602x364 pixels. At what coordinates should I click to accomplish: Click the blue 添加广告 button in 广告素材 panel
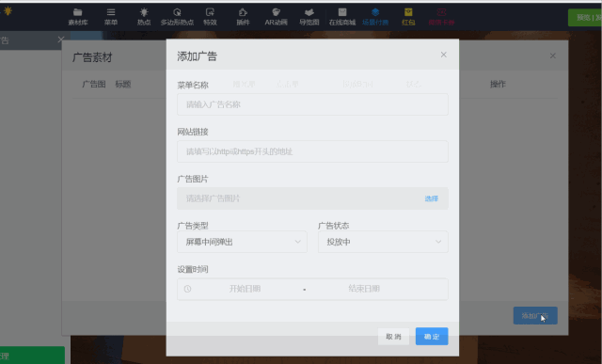[x=535, y=316]
